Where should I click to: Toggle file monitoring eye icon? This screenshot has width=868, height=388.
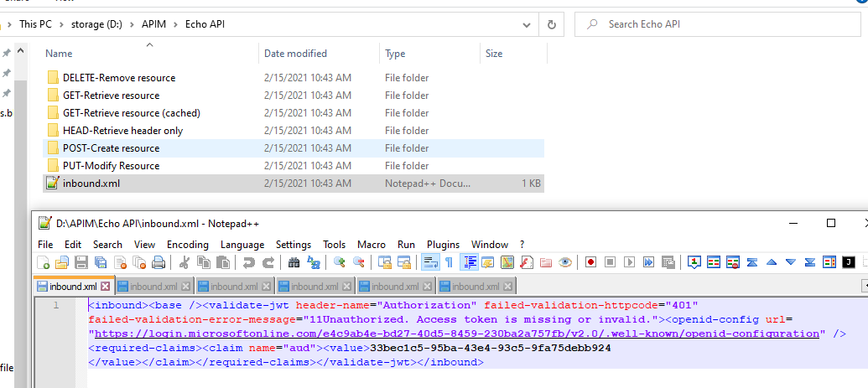coord(565,262)
